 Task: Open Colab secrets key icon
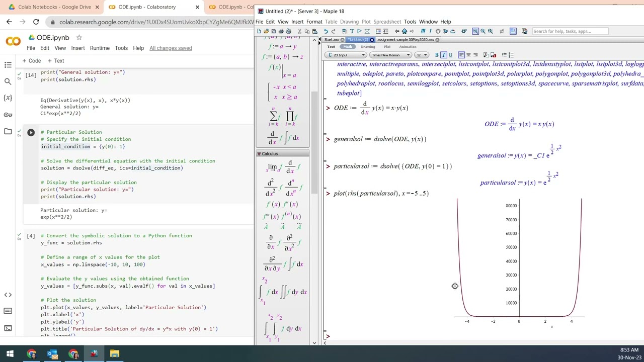pos(8,115)
